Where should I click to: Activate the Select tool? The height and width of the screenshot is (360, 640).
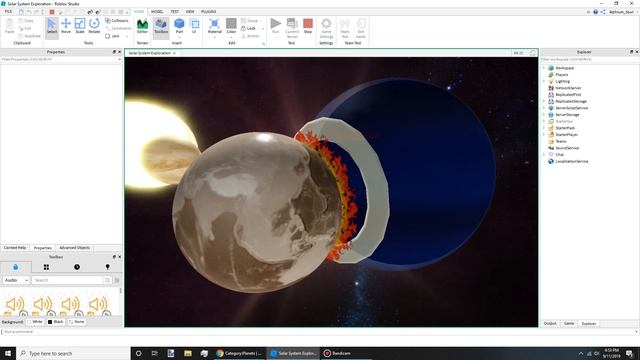click(52, 27)
